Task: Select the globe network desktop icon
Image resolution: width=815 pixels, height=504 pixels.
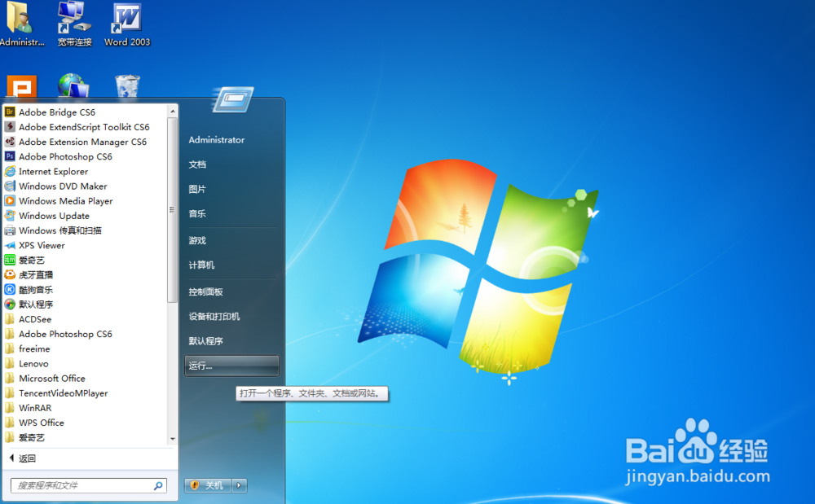Action: [73, 85]
